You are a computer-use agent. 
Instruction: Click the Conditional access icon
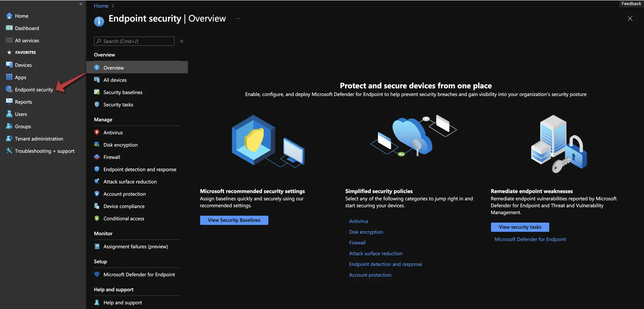tap(97, 218)
